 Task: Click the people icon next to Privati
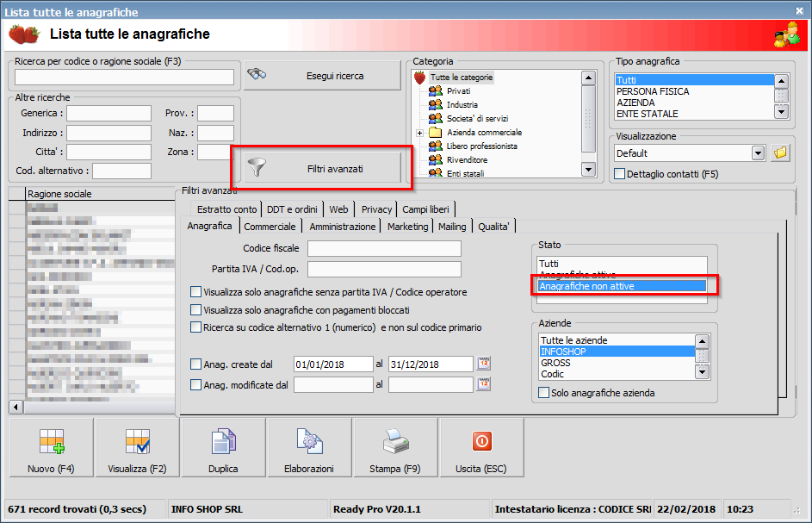436,91
